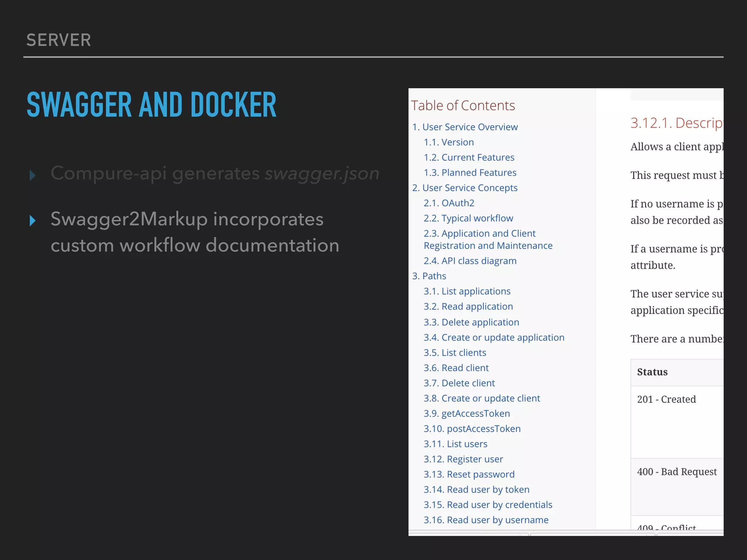Open '2.3. Application and Client Registration' link

point(488,240)
